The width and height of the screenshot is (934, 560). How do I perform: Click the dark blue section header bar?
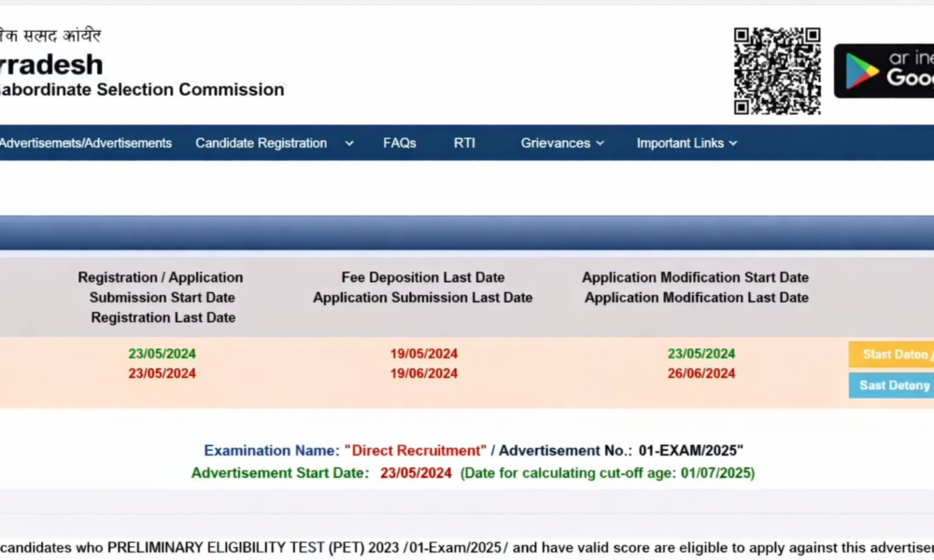[x=467, y=232]
